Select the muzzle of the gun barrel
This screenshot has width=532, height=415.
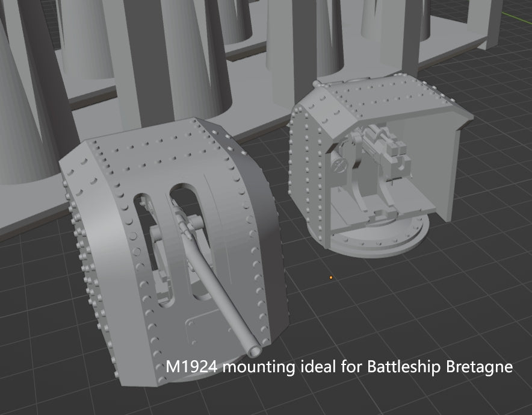point(253,349)
